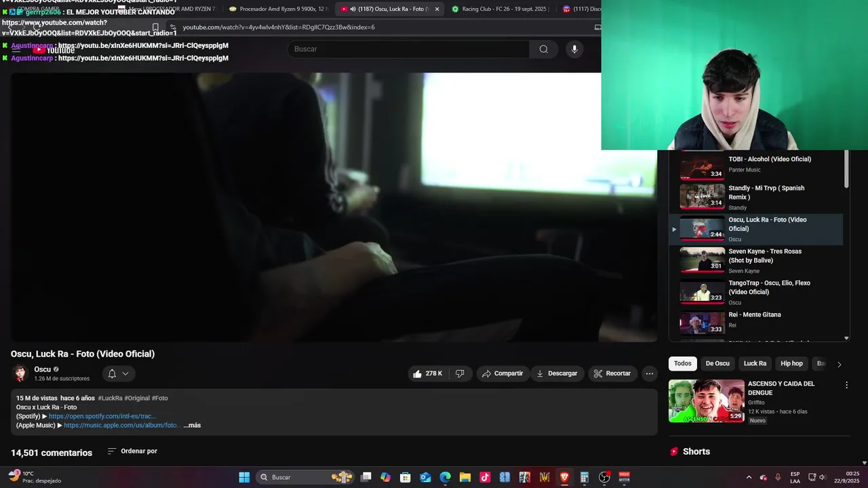868x488 pixels.
Task: Expand the description with ...más
Action: pyautogui.click(x=192, y=426)
